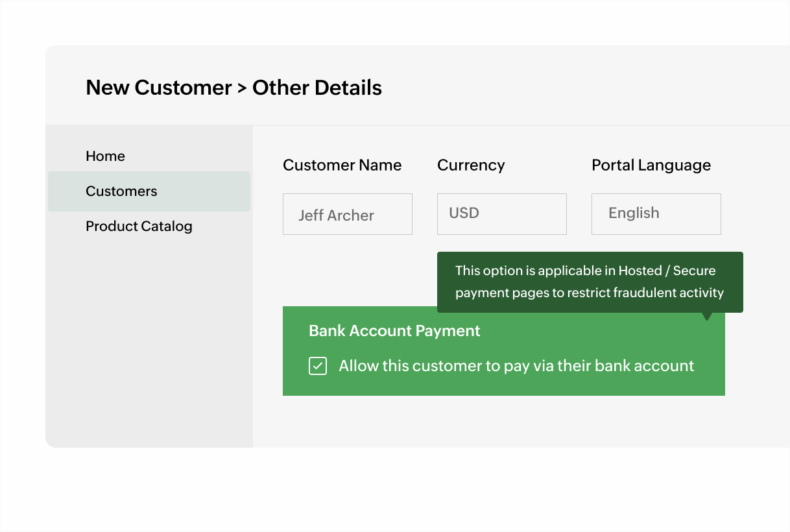Enable bank account payment for this customer
Screen dimensions: 790x532
(x=317, y=366)
